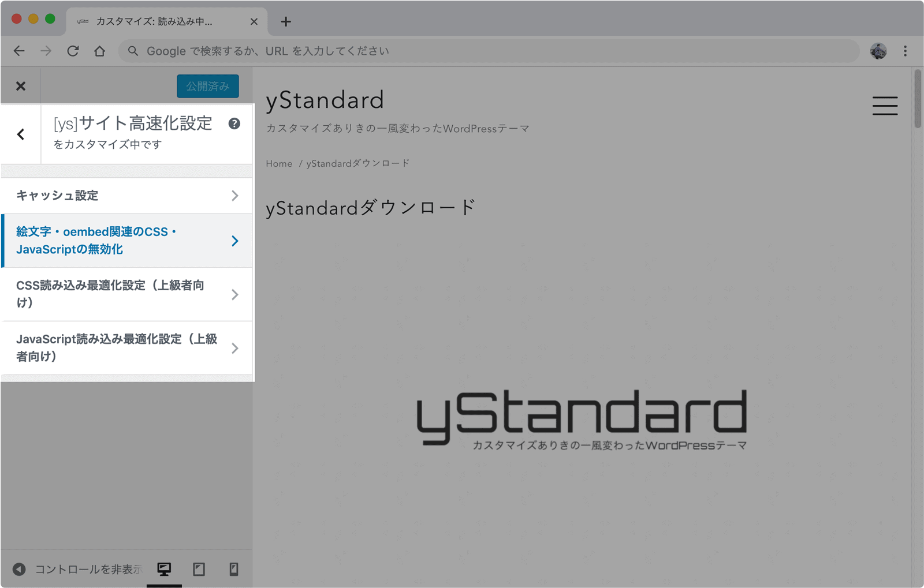The image size is (924, 588).
Task: Close the customizer with the X icon
Action: 21,86
